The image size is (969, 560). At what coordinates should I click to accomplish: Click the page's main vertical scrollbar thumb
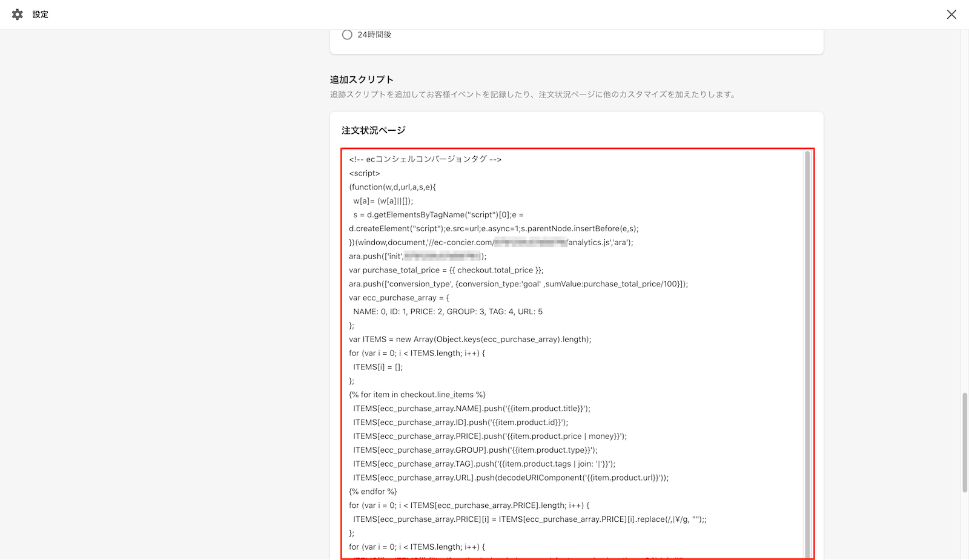point(965,442)
